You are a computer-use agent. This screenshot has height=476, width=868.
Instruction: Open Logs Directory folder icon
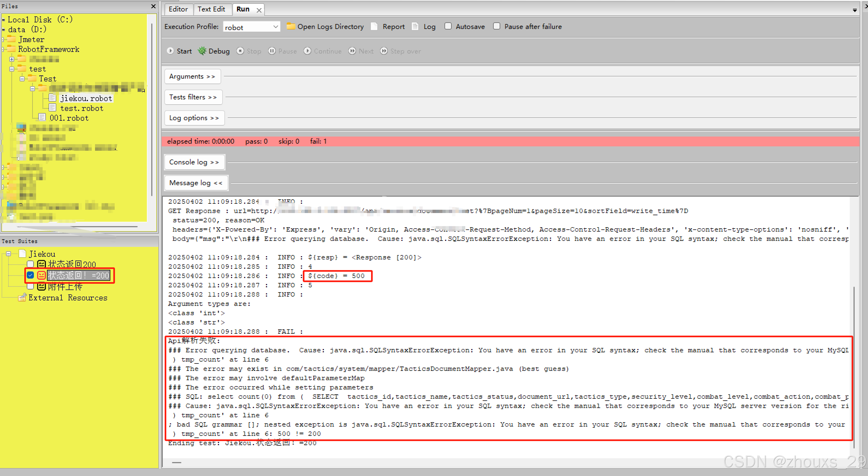click(291, 26)
